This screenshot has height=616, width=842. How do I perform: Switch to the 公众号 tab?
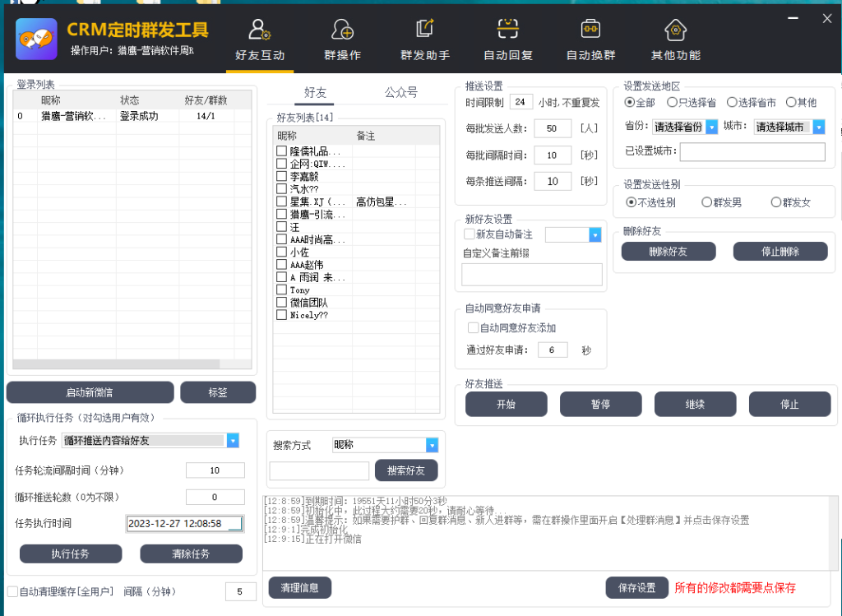point(401,92)
